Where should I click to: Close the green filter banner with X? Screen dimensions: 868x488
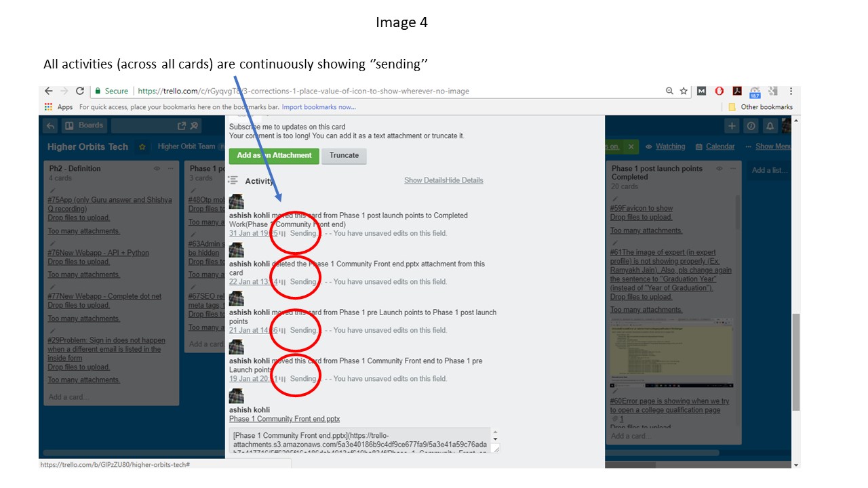click(x=631, y=146)
